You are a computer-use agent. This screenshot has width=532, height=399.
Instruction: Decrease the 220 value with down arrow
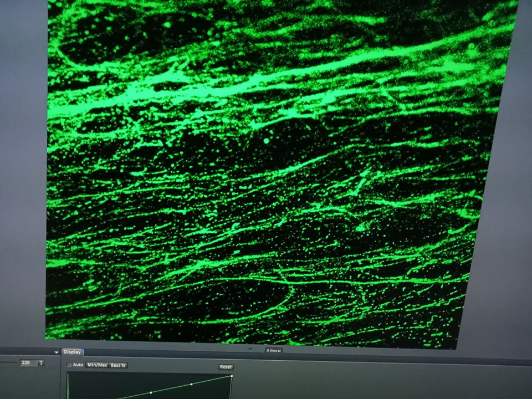pyautogui.click(x=41, y=365)
